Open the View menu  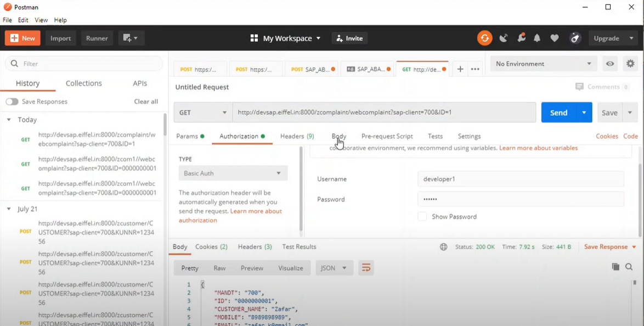coord(41,20)
